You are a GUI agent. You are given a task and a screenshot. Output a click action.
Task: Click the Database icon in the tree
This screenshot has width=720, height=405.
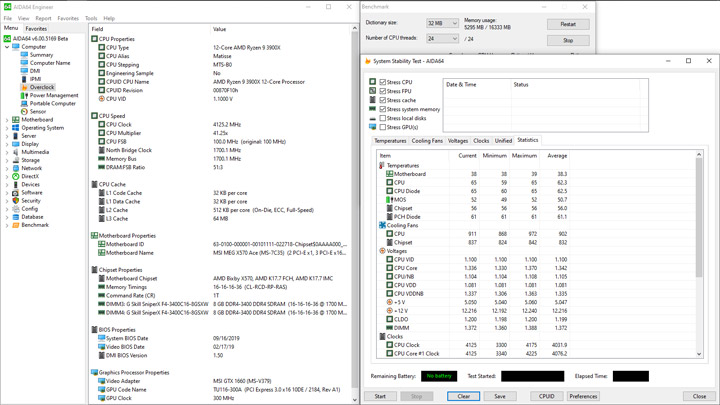point(16,217)
